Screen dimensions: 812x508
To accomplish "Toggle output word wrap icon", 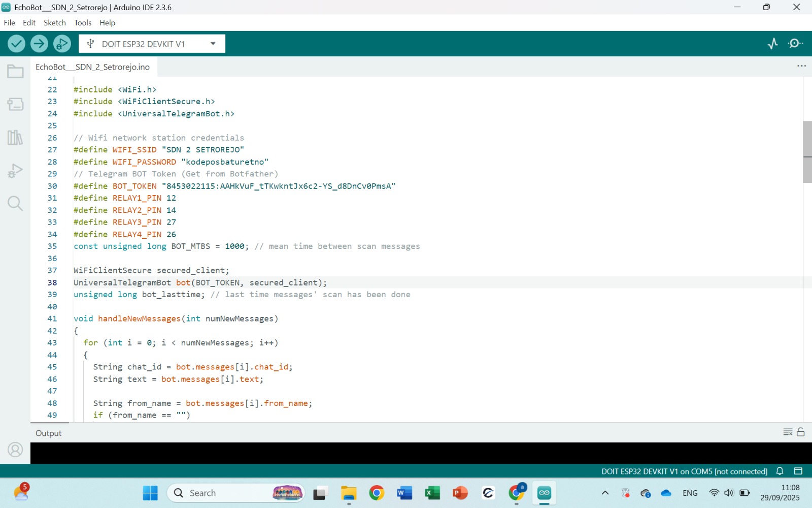I will pos(788,432).
